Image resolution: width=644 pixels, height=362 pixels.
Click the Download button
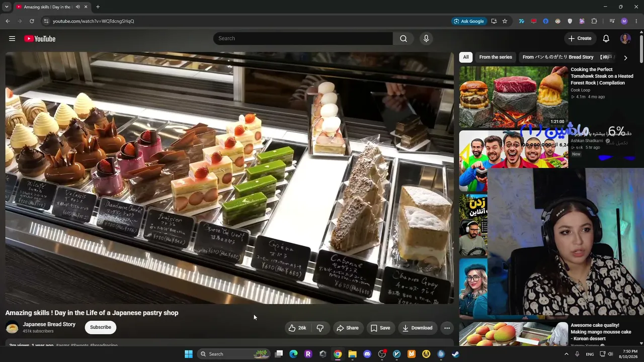coord(417,328)
